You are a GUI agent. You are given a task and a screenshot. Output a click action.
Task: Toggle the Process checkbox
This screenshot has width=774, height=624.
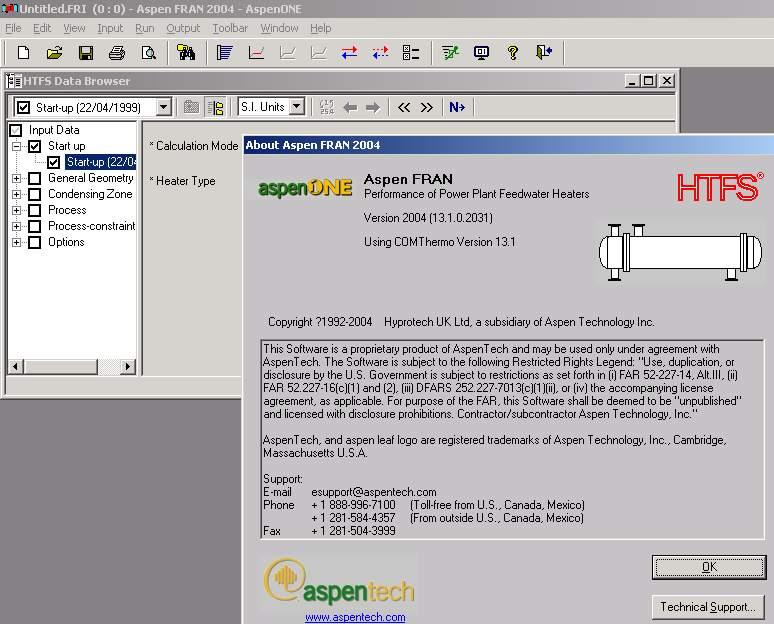[x=35, y=210]
